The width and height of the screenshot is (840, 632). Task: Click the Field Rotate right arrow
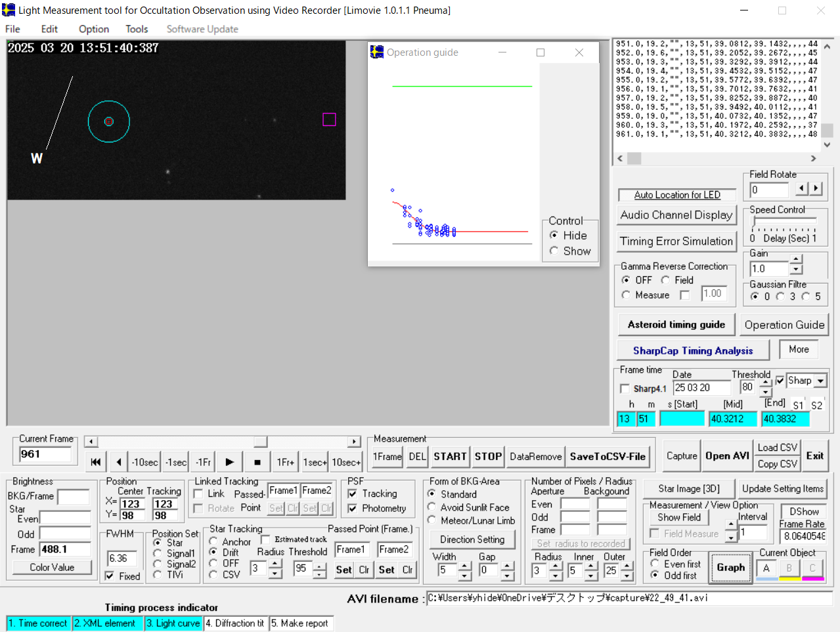[x=816, y=189]
